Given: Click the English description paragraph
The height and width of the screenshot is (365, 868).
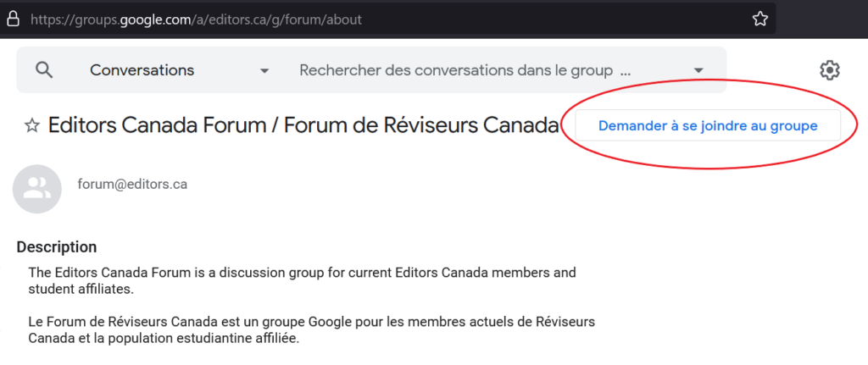Looking at the screenshot, I should [x=303, y=281].
